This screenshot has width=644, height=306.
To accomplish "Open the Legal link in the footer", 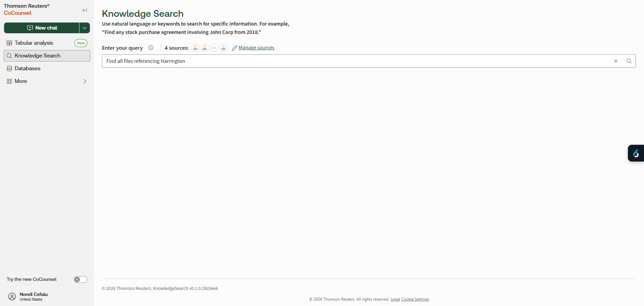I will point(395,299).
